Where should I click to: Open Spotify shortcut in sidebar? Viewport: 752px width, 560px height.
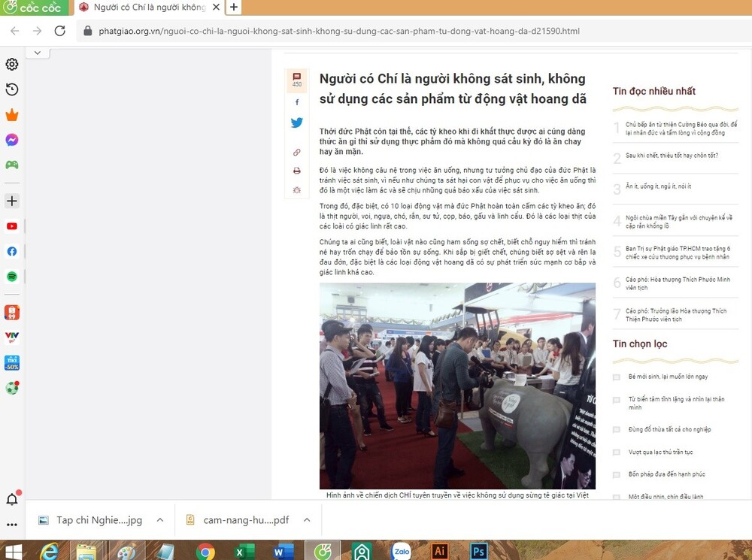point(12,276)
